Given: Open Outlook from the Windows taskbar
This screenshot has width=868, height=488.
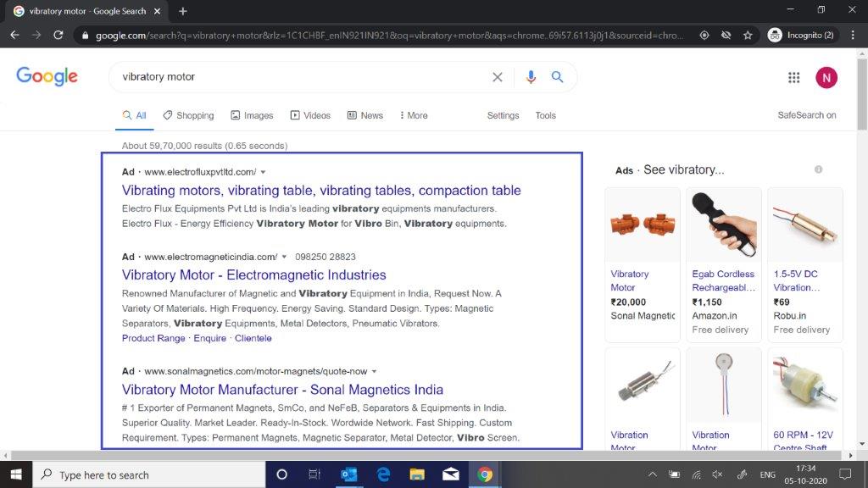Looking at the screenshot, I should pyautogui.click(x=348, y=474).
